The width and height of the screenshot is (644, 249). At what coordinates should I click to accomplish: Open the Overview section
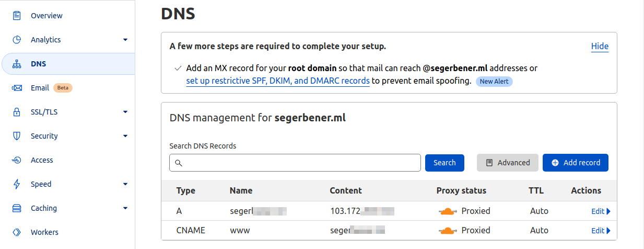46,16
